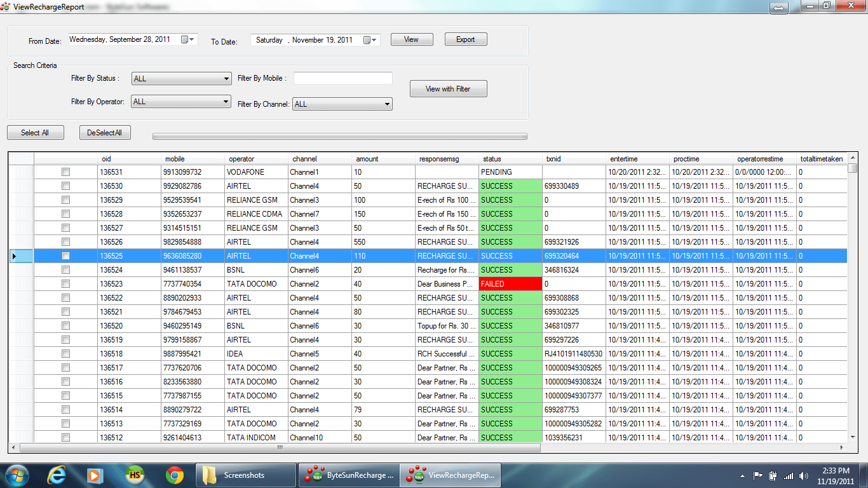Switch to ByteSunRecharge taskbar window
Viewport: 868px width, 488px height.
[x=349, y=475]
